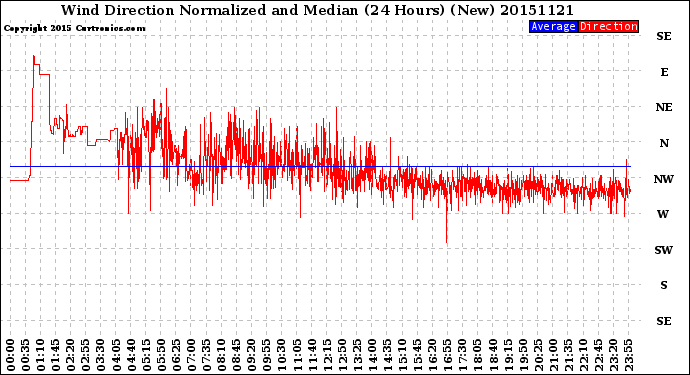The width and height of the screenshot is (690, 375).
Task: Click the Copyright 2015 Cartronics.com text
Action: click(x=74, y=28)
